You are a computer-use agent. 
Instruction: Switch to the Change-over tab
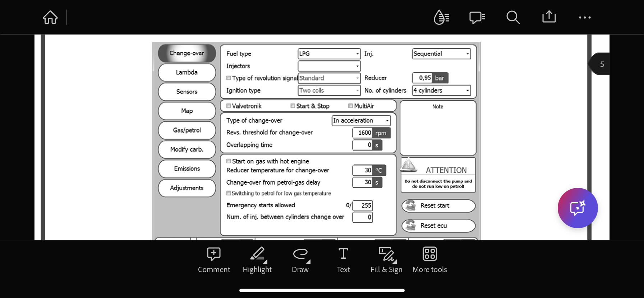[x=187, y=53]
